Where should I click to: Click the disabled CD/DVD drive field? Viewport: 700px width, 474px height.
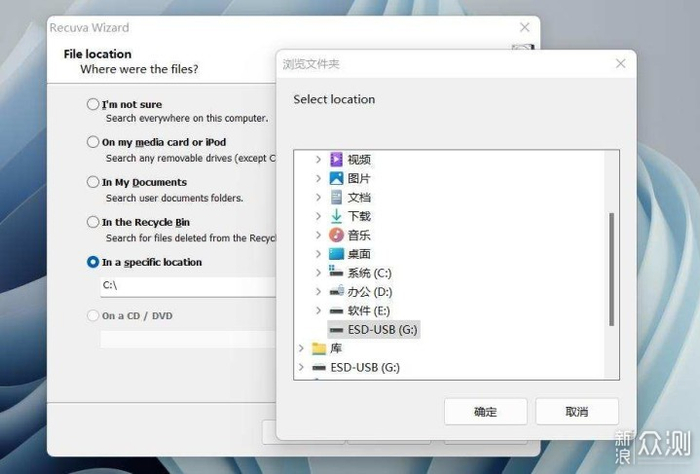click(x=188, y=339)
